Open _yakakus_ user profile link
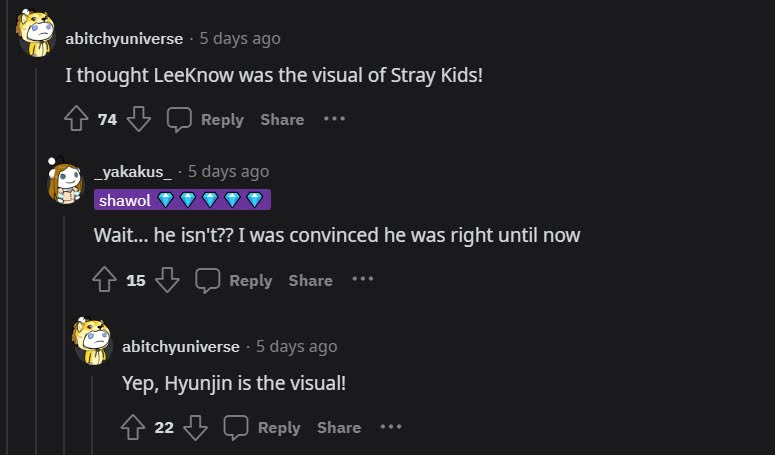This screenshot has width=775, height=455. (133, 172)
